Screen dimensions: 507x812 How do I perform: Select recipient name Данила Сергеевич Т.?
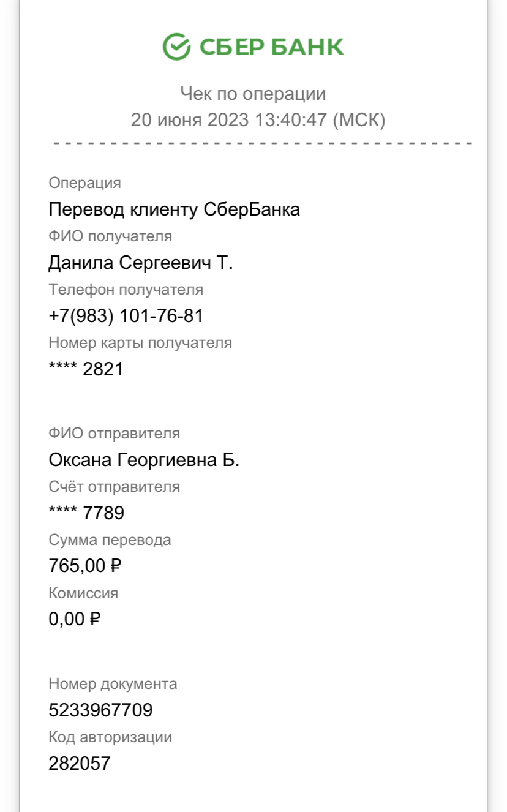pos(141,263)
